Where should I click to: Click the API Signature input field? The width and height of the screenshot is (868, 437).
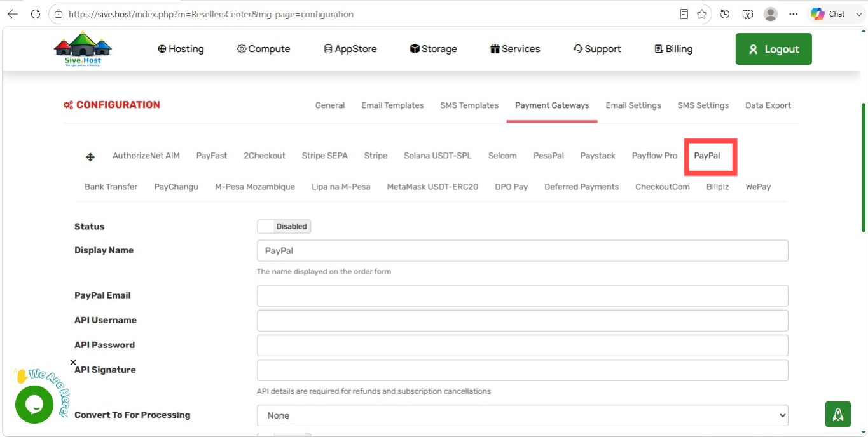tap(522, 370)
